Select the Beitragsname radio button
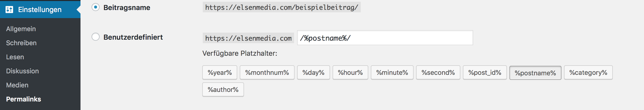Screen dimensions: 644x110 pyautogui.click(x=96, y=7)
